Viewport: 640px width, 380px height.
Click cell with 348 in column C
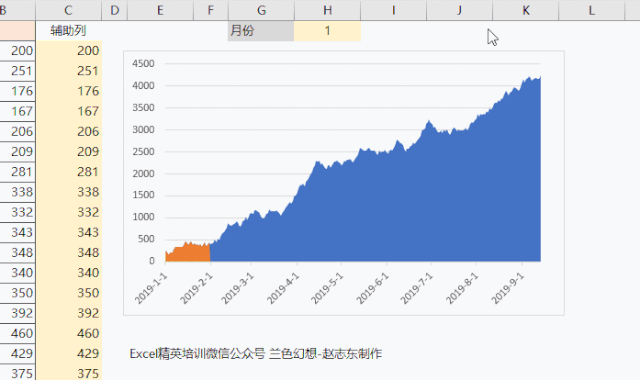tap(69, 253)
